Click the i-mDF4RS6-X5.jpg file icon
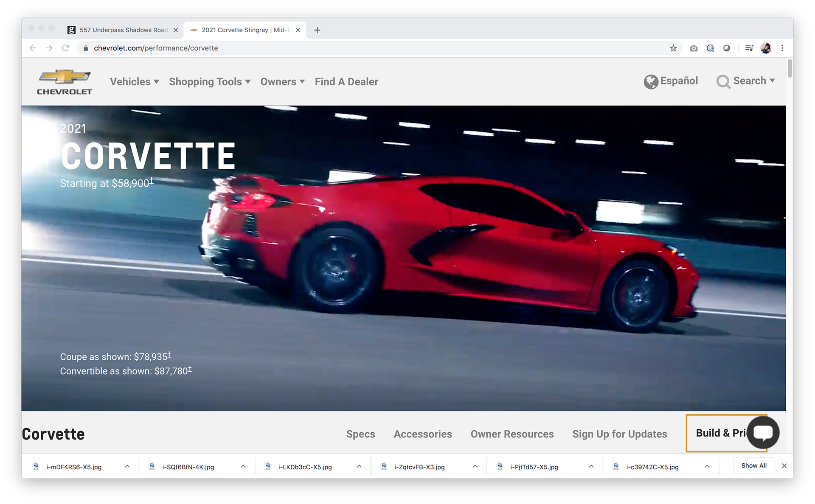This screenshot has width=815, height=504. pos(36,466)
